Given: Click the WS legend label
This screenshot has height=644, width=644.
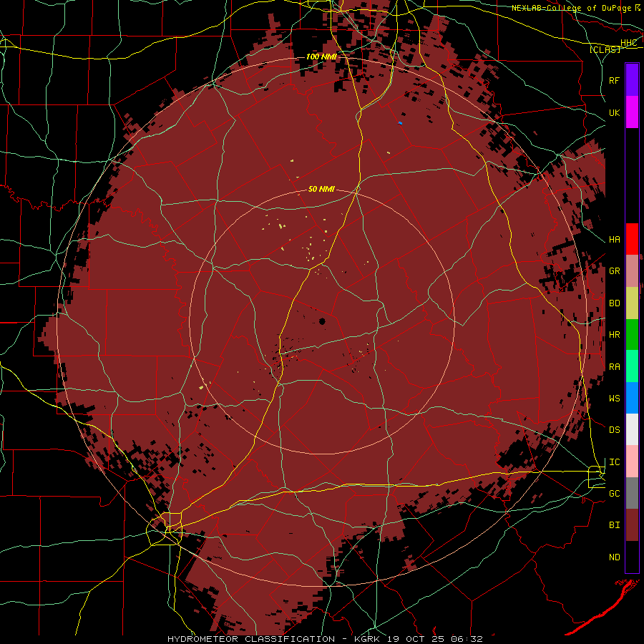Looking at the screenshot, I should [614, 399].
